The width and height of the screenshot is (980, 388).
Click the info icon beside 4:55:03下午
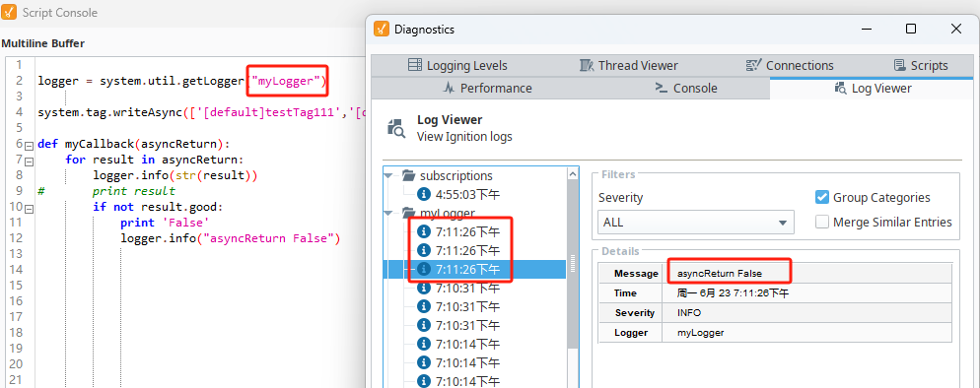423,194
